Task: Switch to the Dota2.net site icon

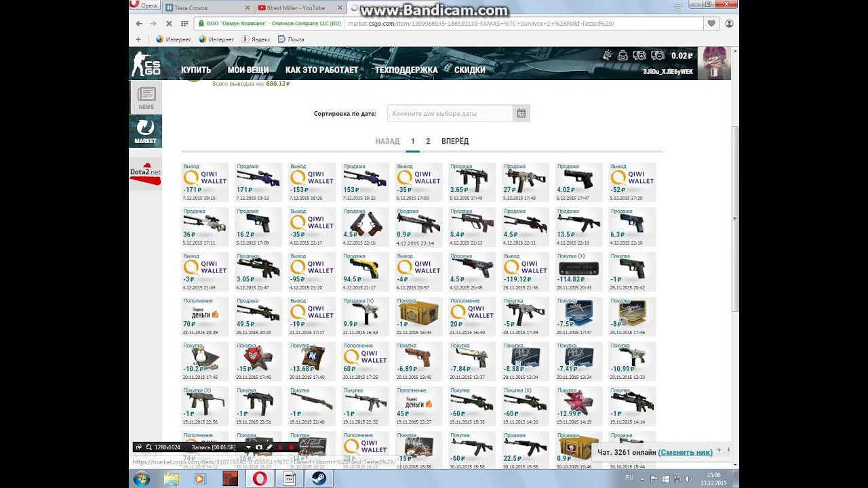Action: coord(146,172)
